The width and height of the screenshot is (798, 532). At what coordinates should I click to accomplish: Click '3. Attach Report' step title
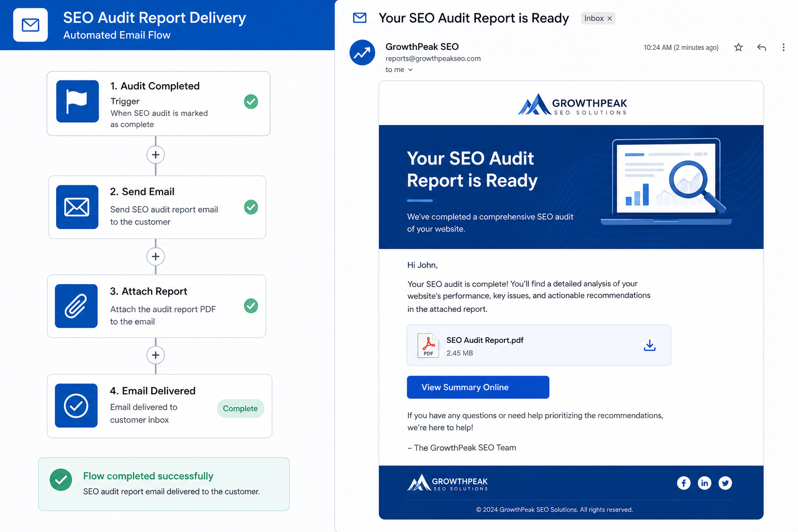149,291
